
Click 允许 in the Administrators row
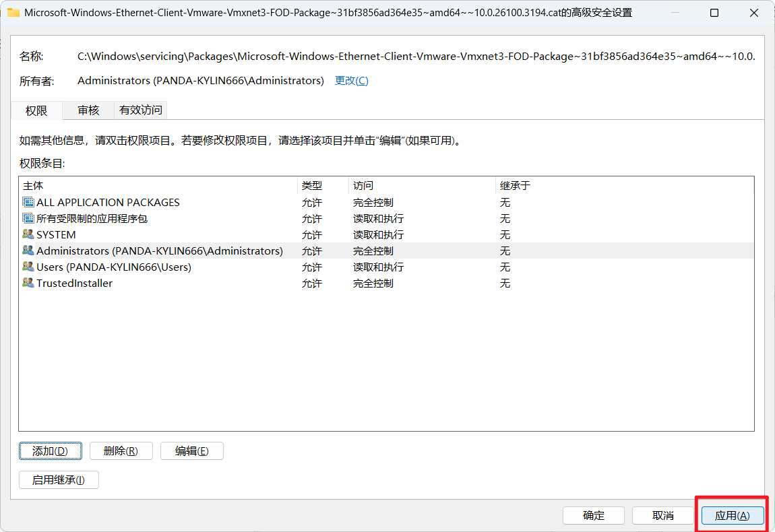coord(312,251)
